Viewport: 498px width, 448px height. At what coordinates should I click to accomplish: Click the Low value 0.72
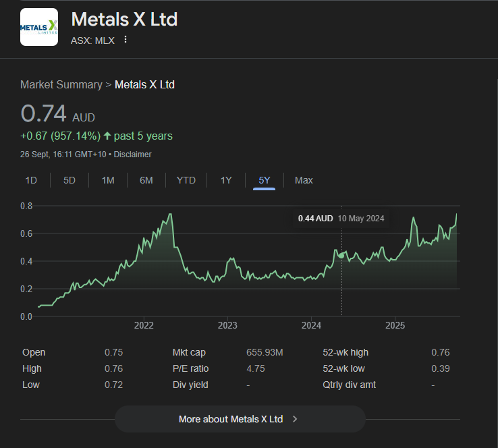point(113,385)
